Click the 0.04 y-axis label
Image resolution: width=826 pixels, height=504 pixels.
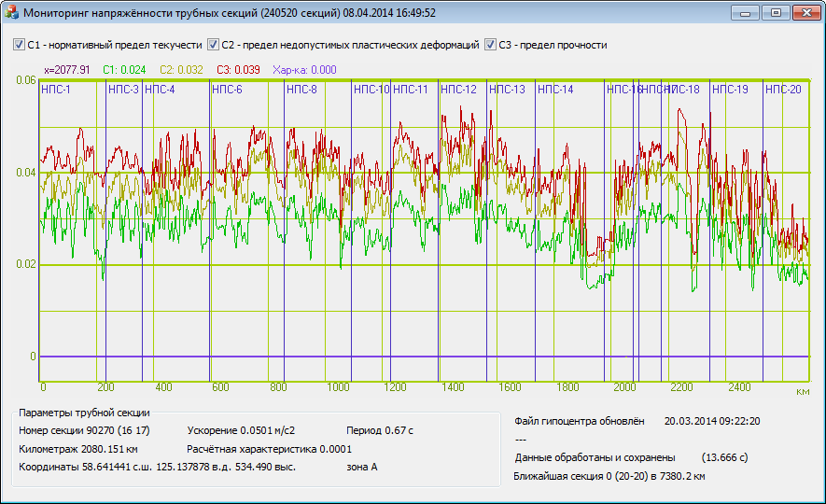(x=26, y=173)
